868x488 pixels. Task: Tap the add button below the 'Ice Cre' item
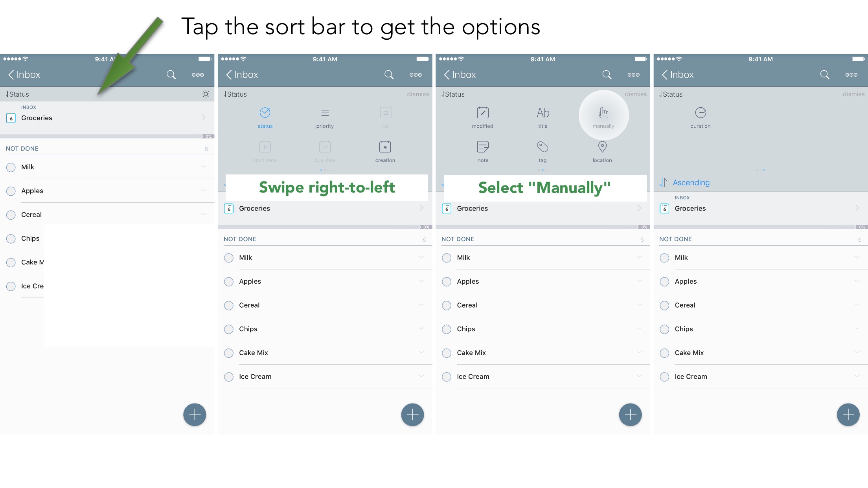[195, 415]
